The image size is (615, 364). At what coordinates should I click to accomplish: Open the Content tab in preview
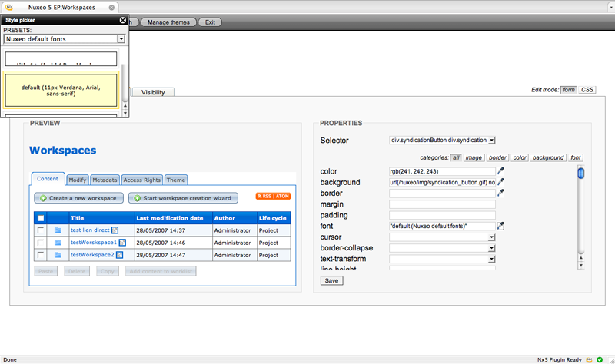pos(48,179)
